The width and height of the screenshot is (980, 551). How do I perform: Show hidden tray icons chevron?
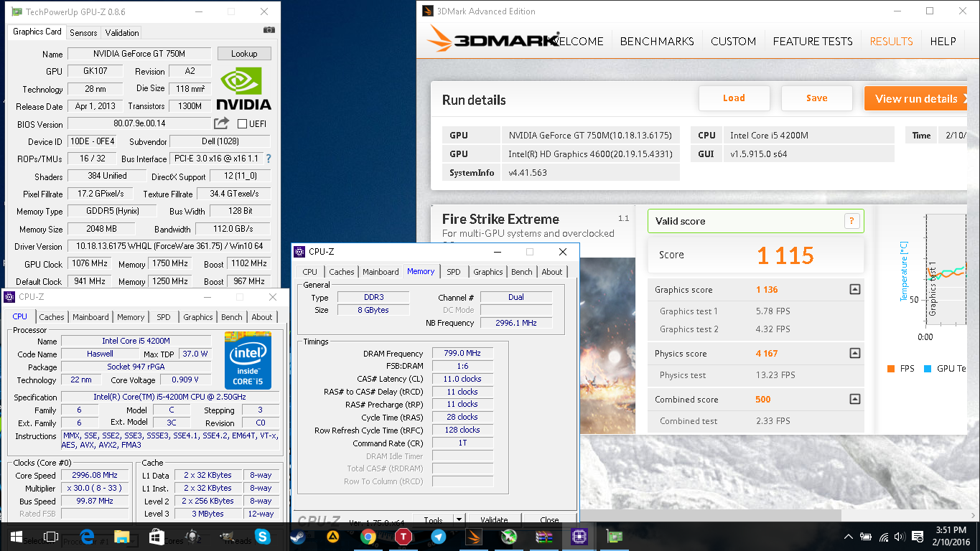point(849,537)
